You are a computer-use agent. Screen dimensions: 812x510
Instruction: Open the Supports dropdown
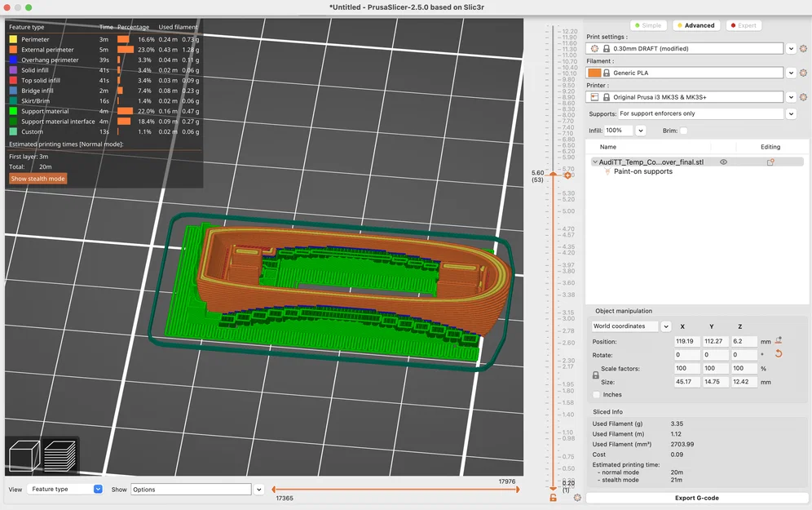tap(791, 114)
